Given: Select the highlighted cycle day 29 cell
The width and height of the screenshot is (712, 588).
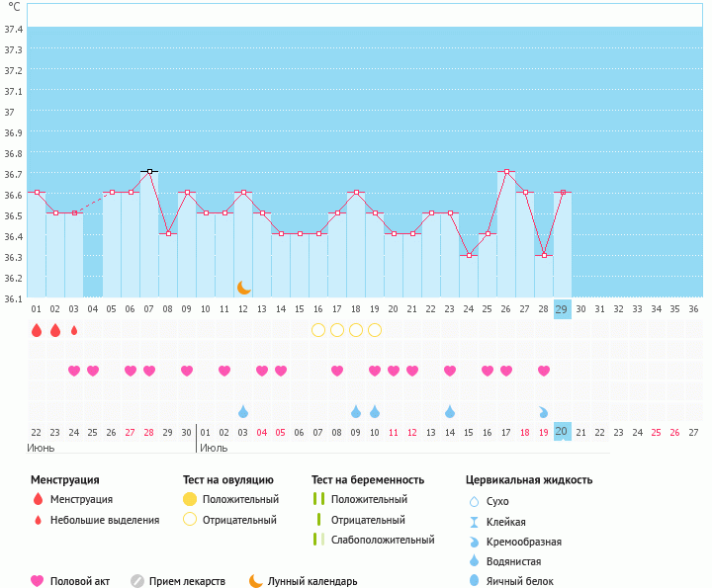Looking at the screenshot, I should tap(563, 308).
